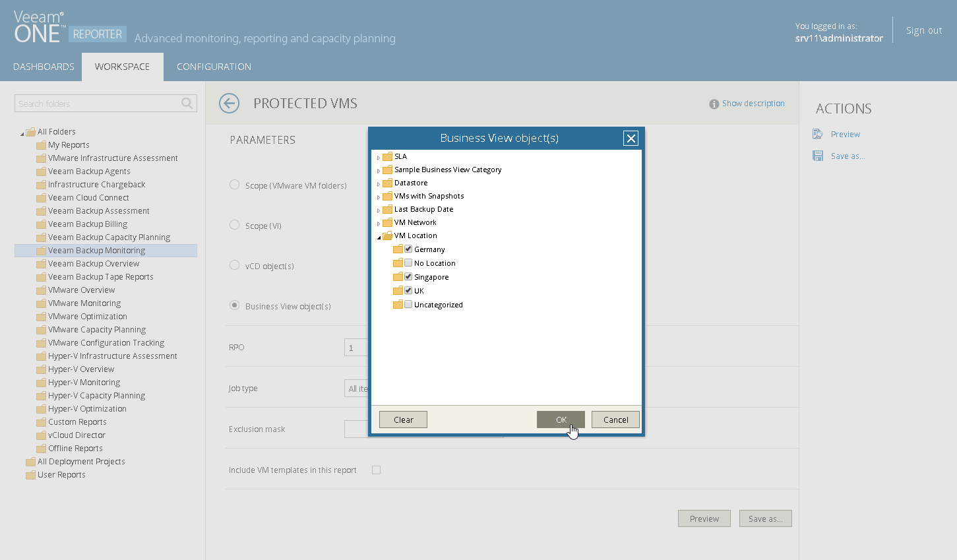
Task: Click the vCloud Director folder icon
Action: [x=41, y=435]
